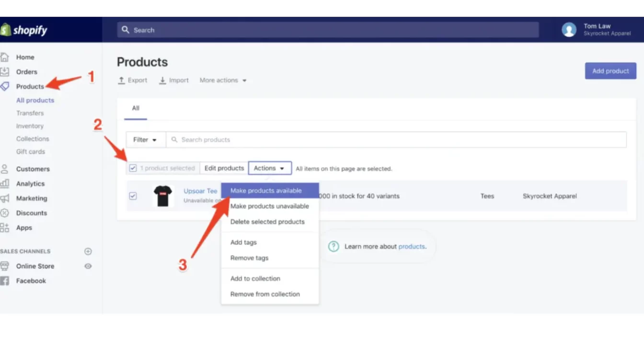644x342 pixels.
Task: Click the Online Store storefront icon
Action: [4, 266]
